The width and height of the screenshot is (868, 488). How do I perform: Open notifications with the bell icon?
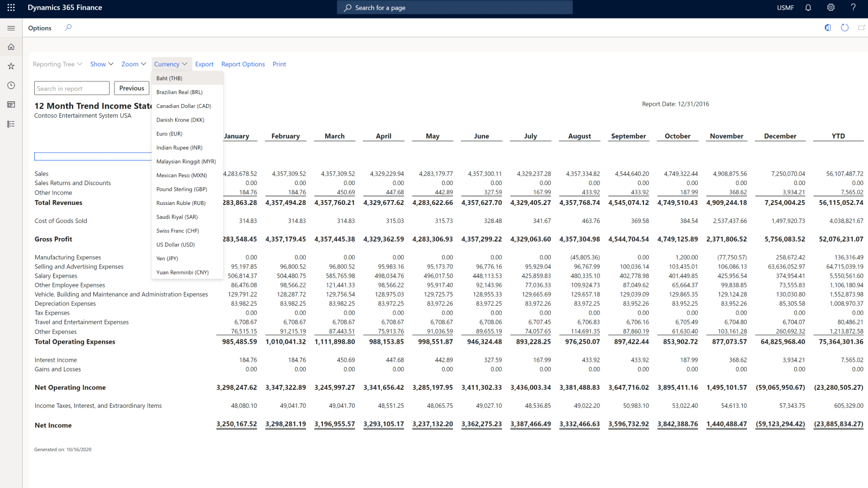tap(808, 7)
